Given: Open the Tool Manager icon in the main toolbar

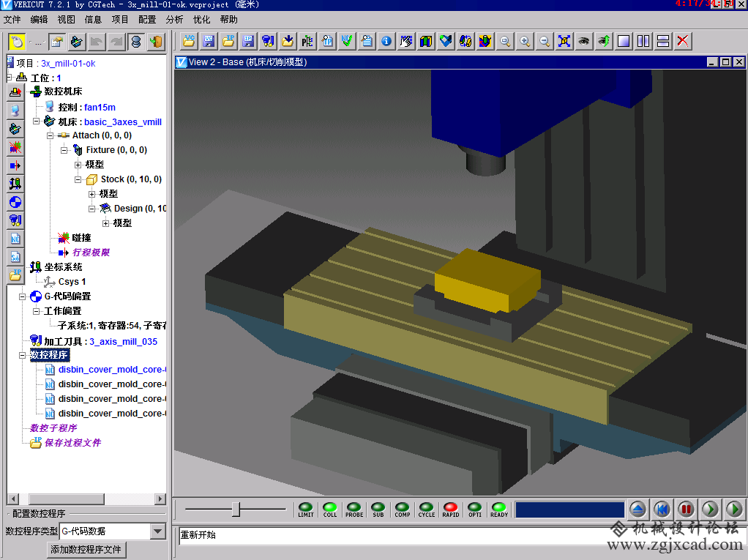Looking at the screenshot, I should 268,41.
